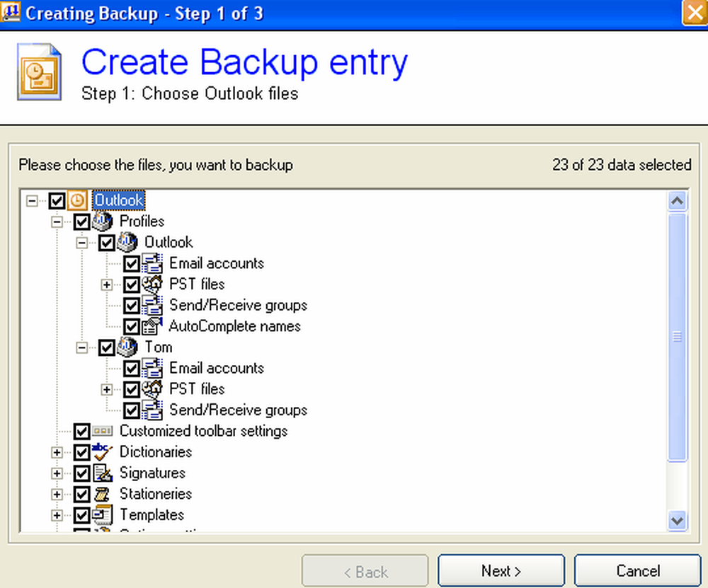Click the Next button
This screenshot has width=708, height=588.
(501, 571)
